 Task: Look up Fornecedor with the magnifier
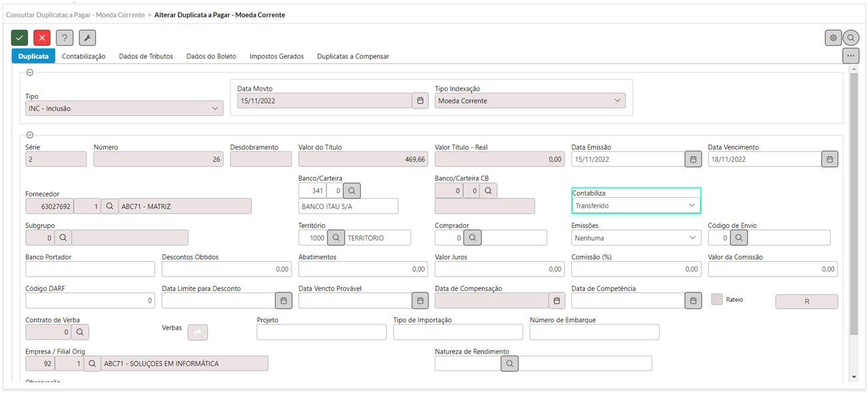point(110,206)
